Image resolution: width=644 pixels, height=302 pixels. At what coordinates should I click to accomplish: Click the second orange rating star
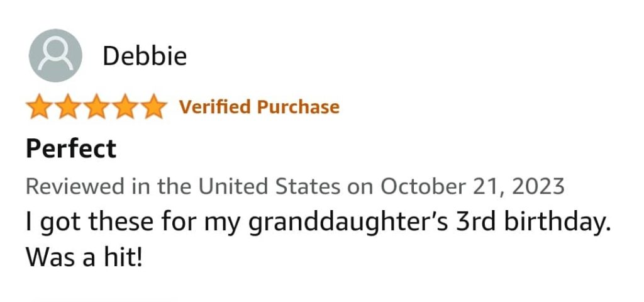tap(68, 106)
